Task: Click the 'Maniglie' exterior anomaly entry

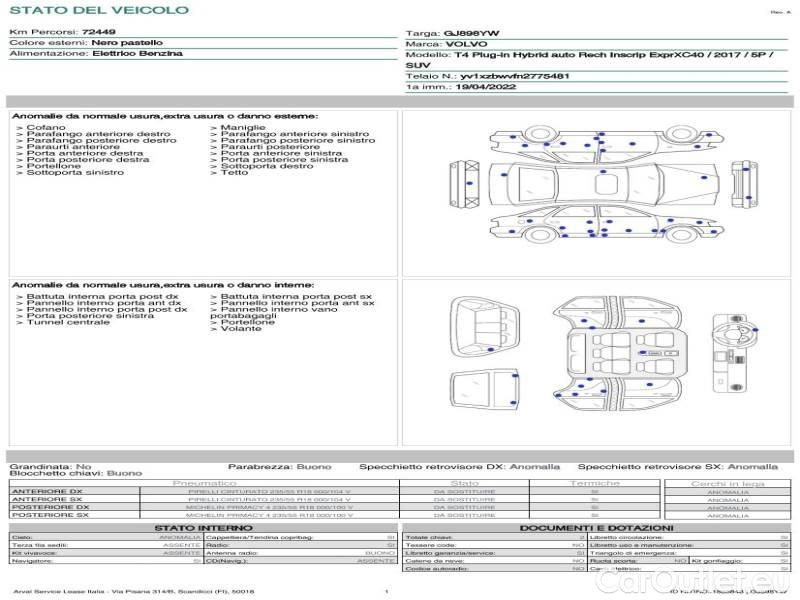Action: click(243, 128)
